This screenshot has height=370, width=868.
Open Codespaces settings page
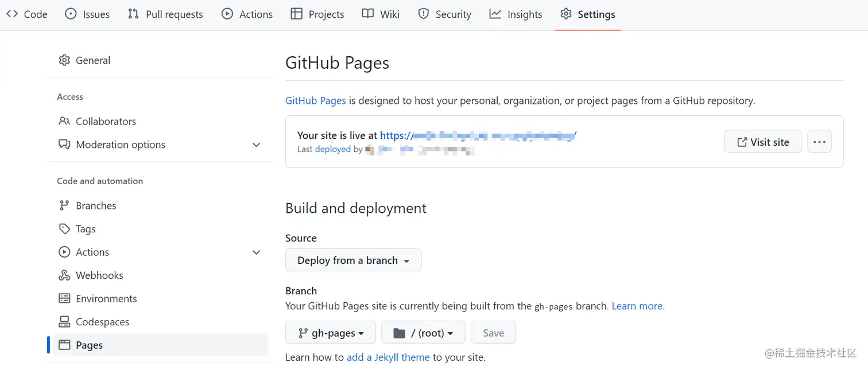pyautogui.click(x=160, y=322)
